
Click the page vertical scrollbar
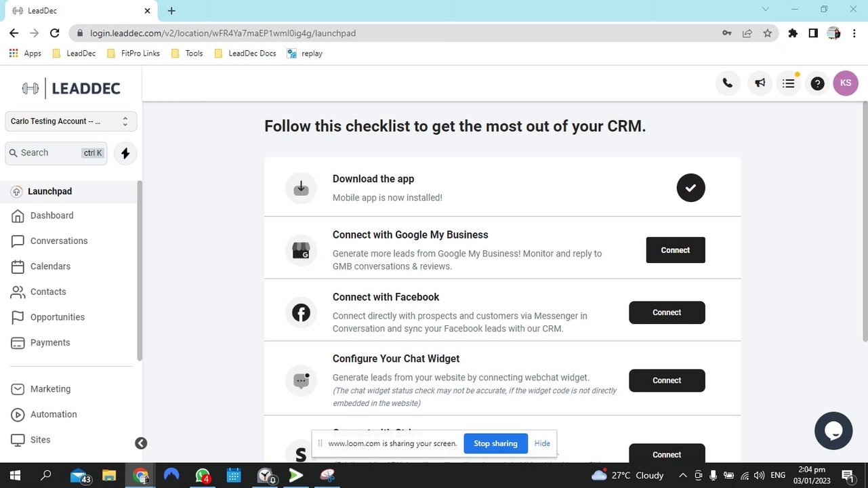click(x=864, y=222)
